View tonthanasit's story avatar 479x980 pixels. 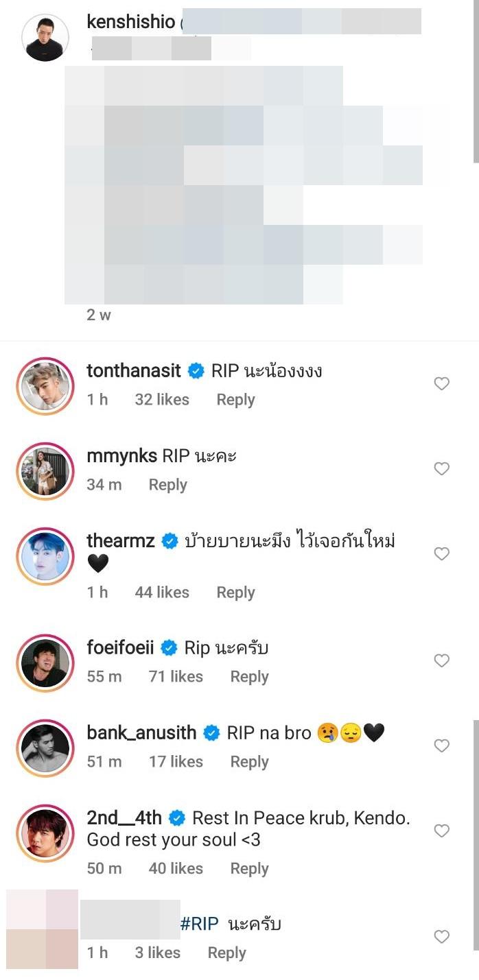(x=45, y=385)
